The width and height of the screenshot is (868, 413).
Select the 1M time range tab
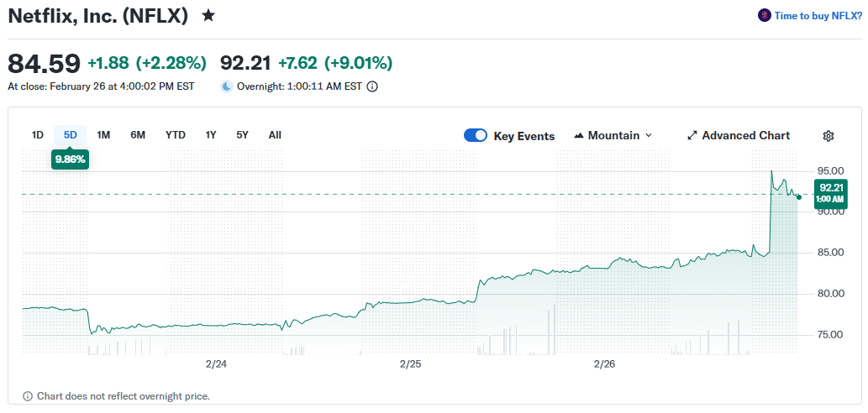point(103,135)
